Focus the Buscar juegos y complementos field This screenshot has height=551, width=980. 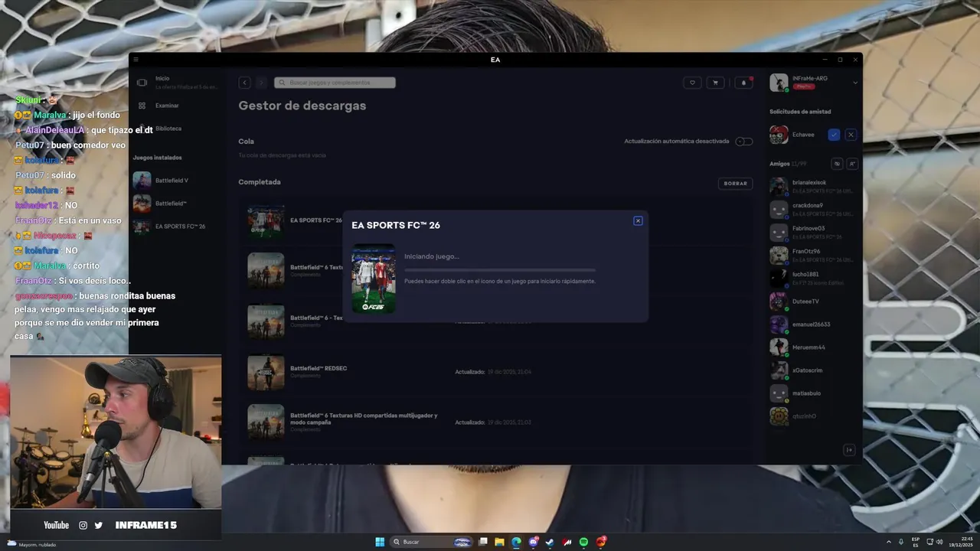(x=335, y=83)
